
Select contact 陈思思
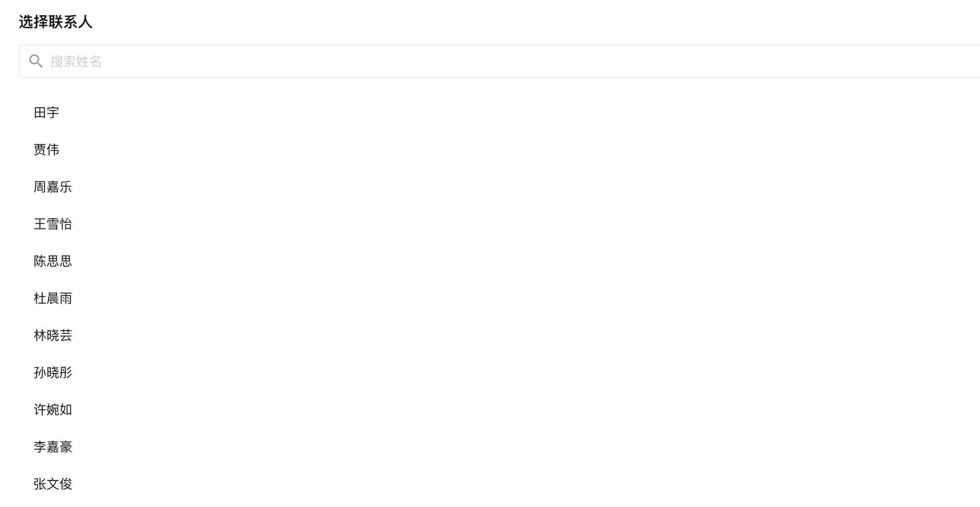tap(499, 261)
